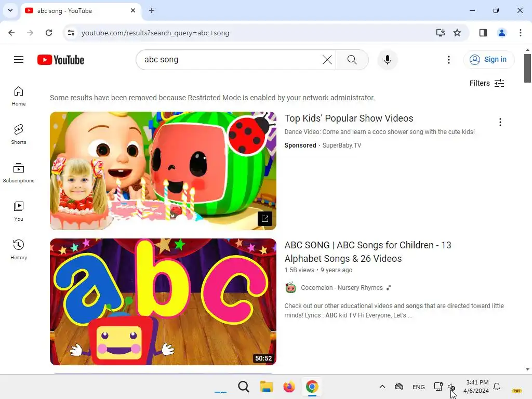The image size is (532, 399).
Task: Toggle the Chrome side panel
Action: pyautogui.click(x=483, y=33)
